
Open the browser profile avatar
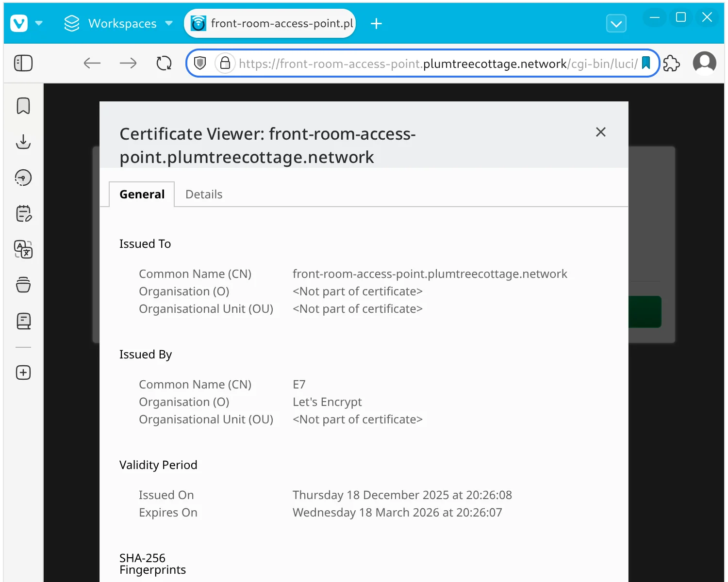click(705, 63)
